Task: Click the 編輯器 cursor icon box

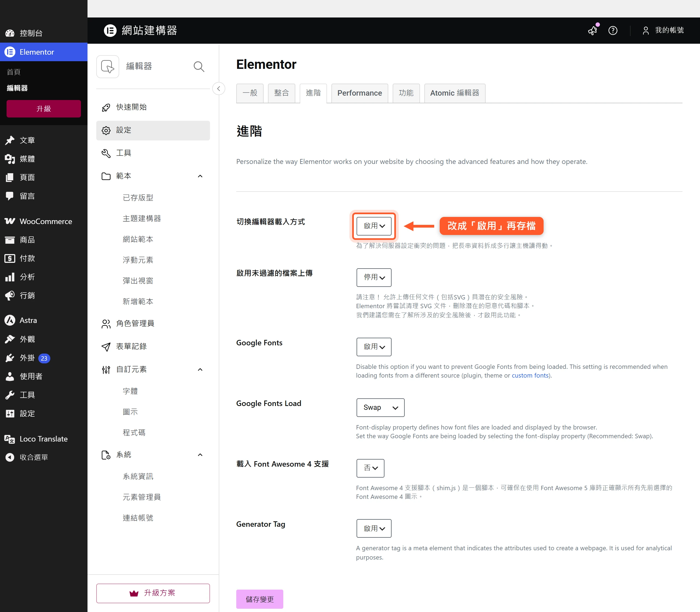Action: point(108,66)
